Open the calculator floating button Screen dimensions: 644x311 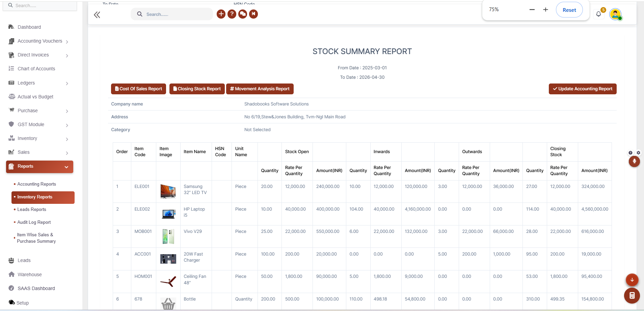point(632,295)
